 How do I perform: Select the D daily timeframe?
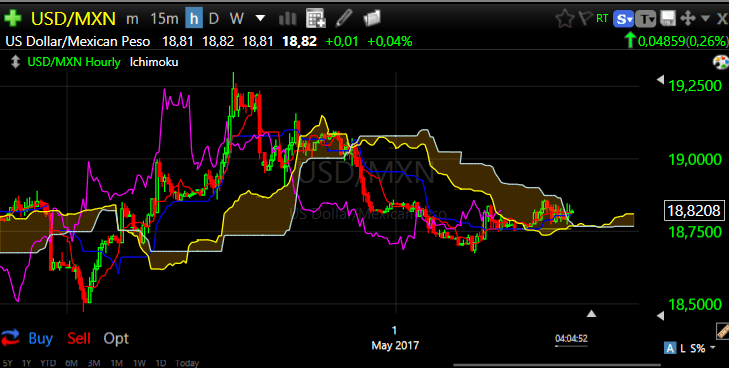[x=213, y=19]
